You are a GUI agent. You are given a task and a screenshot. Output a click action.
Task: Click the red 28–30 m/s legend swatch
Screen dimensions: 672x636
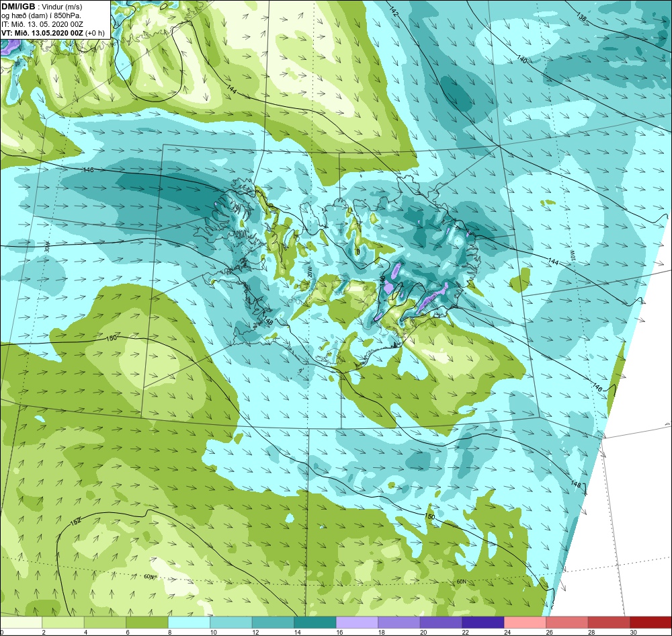[609, 623]
